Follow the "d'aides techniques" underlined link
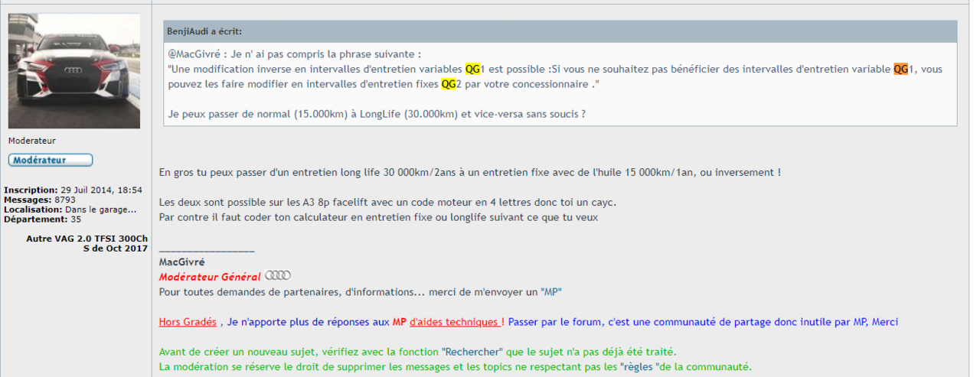This screenshot has height=377, width=980. pos(455,322)
